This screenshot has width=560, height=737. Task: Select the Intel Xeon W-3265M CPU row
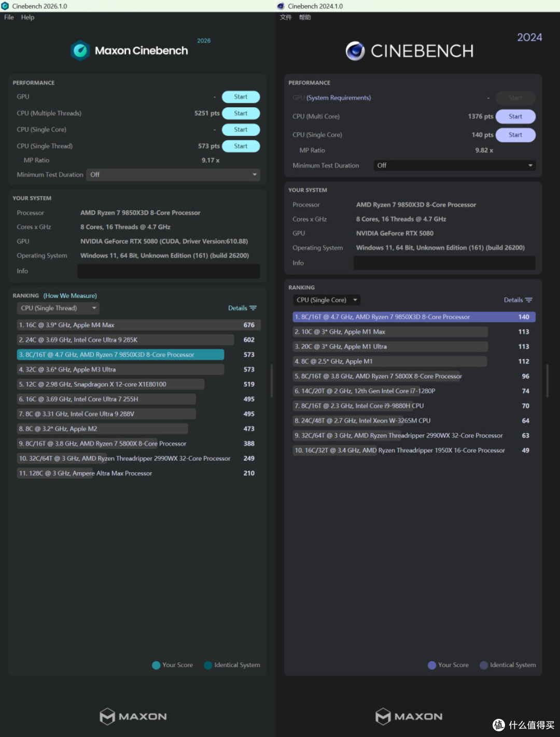click(x=414, y=421)
